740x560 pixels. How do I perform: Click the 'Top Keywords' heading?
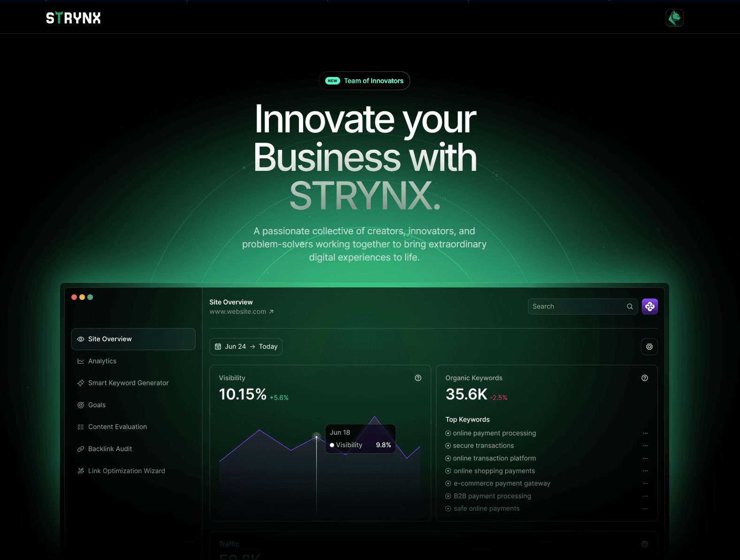point(467,420)
